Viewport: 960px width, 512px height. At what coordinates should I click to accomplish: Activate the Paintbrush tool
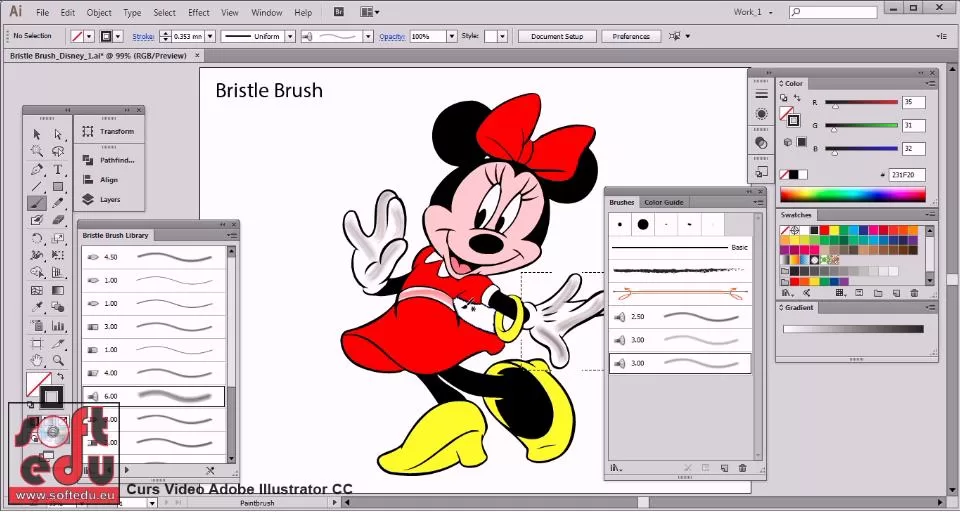click(x=37, y=203)
